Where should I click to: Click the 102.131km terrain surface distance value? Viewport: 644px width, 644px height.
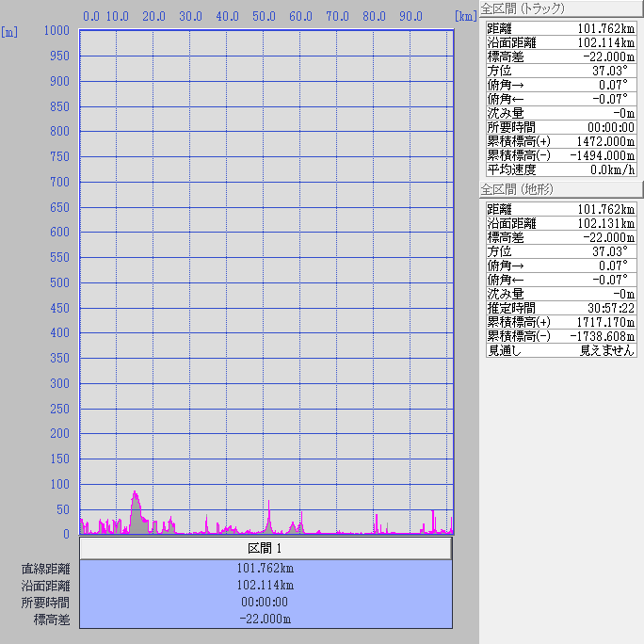pyautogui.click(x=606, y=223)
